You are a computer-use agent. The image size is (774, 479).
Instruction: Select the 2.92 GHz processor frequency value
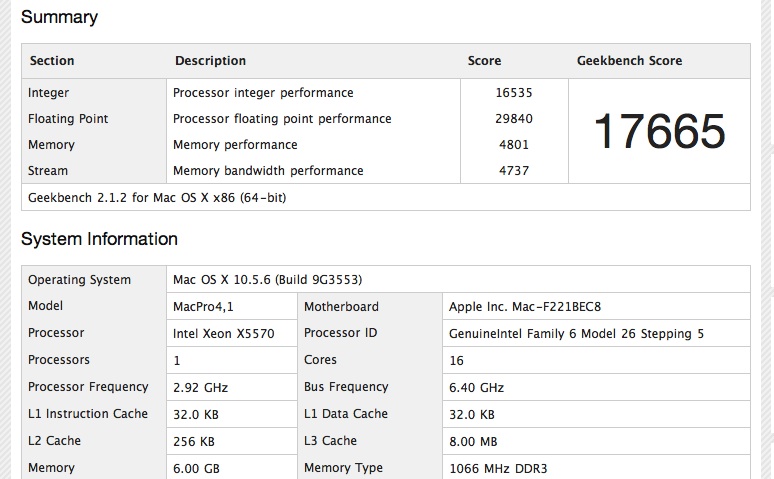tap(200, 388)
